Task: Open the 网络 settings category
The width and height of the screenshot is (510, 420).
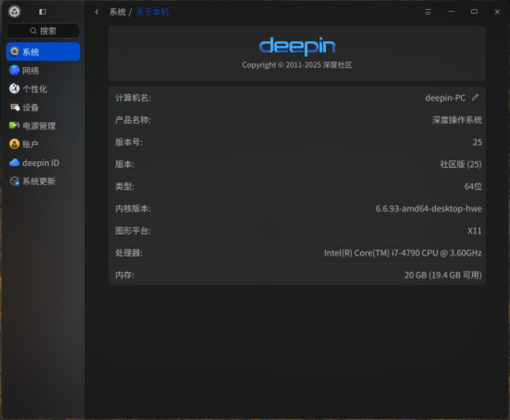Action: click(x=43, y=70)
